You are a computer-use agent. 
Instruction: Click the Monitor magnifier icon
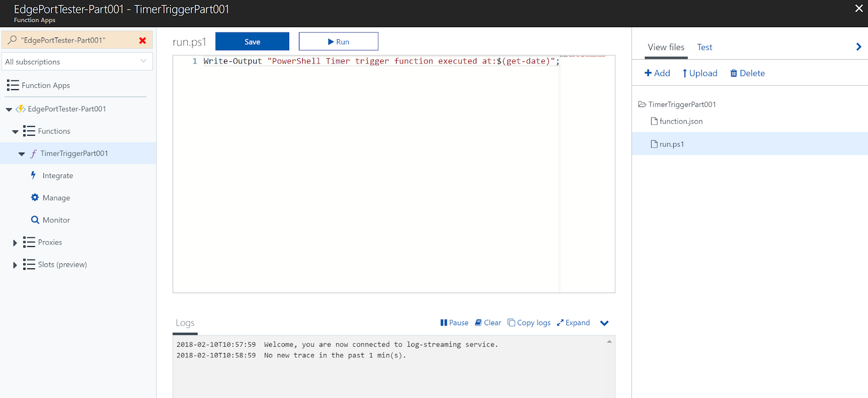(x=35, y=220)
